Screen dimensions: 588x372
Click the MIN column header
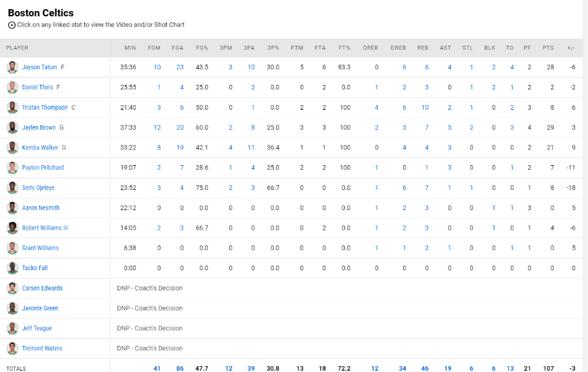click(130, 48)
